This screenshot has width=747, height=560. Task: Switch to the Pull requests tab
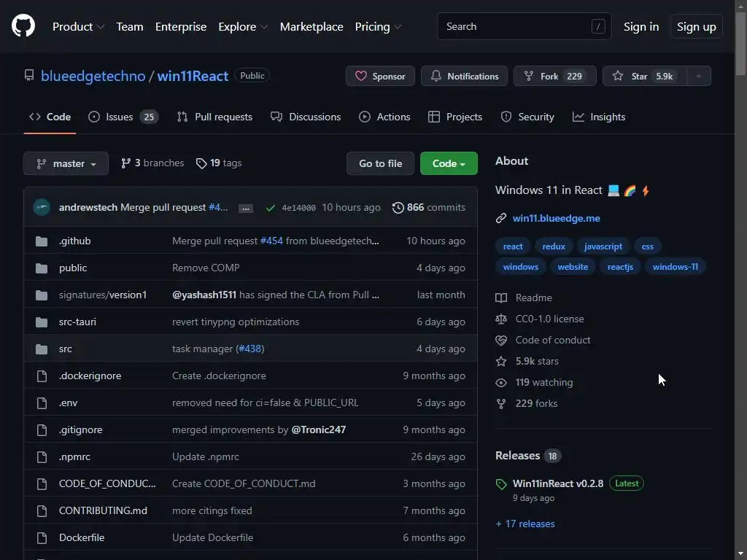pos(214,117)
